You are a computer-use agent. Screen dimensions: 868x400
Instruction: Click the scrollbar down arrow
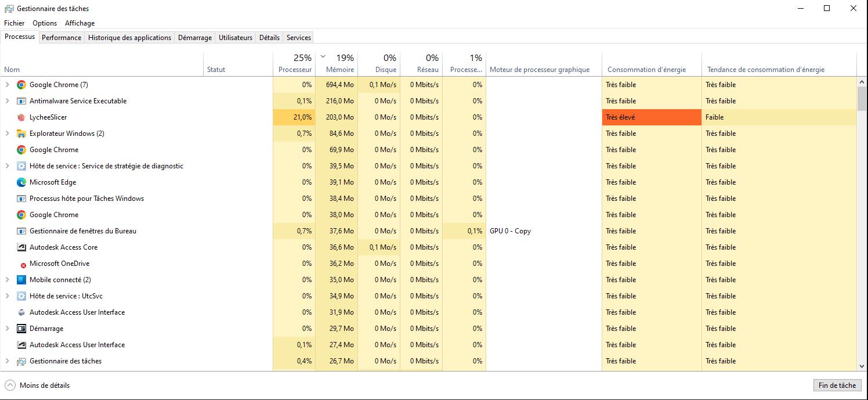862,366
